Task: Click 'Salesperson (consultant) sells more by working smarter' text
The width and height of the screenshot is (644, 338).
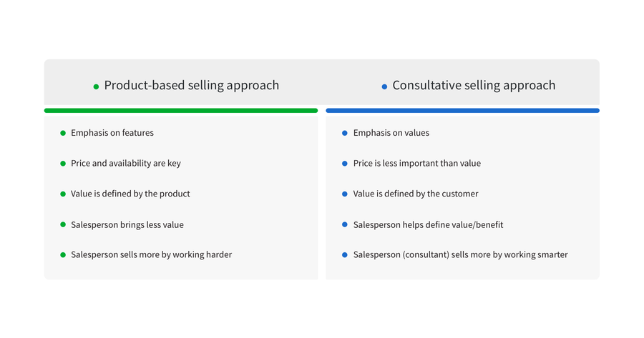Action: click(x=460, y=254)
